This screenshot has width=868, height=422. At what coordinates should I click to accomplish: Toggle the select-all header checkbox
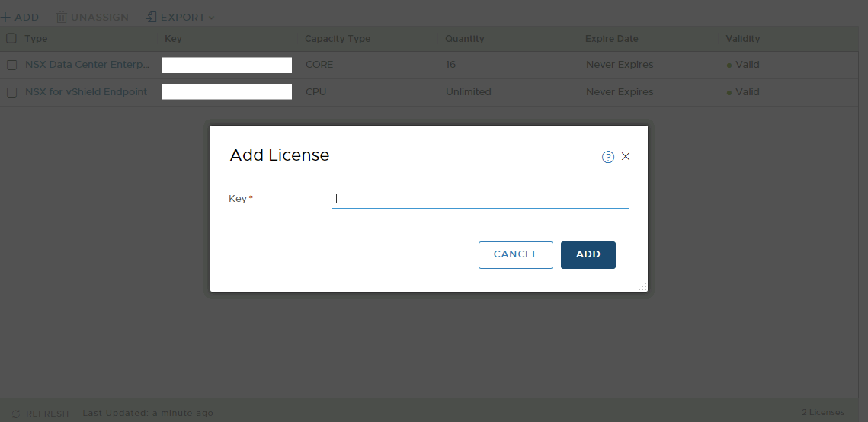point(11,38)
